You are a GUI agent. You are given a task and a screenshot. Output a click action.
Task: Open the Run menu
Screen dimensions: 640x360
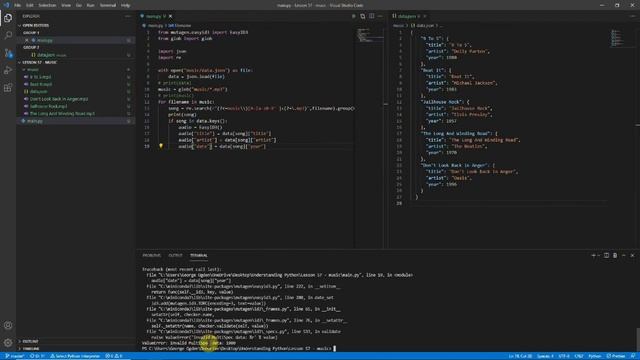tap(91, 5)
